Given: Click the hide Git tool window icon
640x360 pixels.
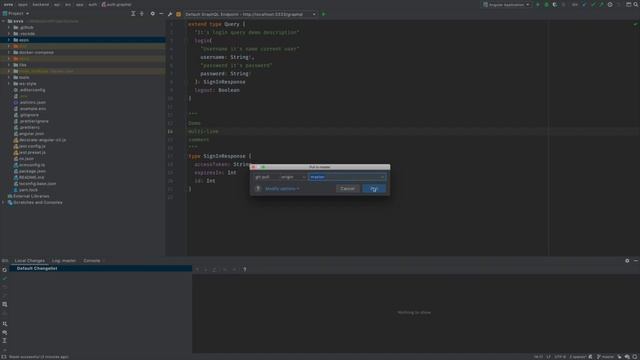Looking at the screenshot, I should point(636,260).
